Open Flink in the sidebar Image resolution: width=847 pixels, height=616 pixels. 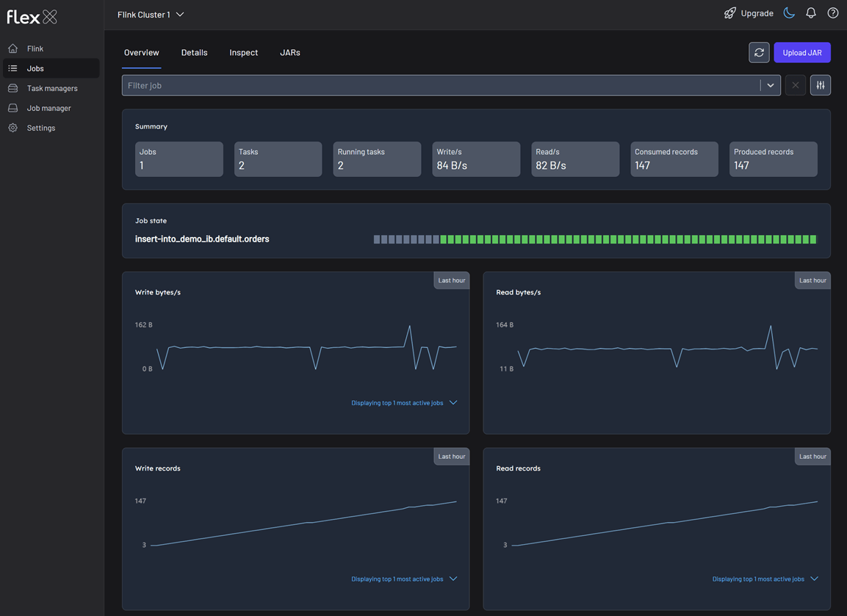click(x=51, y=48)
